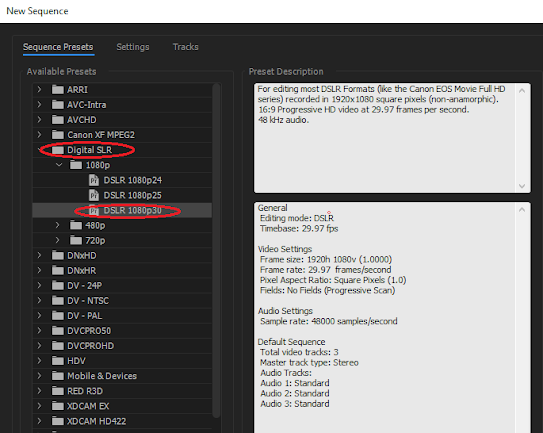Select the DSLR 1080p30 preset
Screen dimensions: 543x433
[x=133, y=210]
